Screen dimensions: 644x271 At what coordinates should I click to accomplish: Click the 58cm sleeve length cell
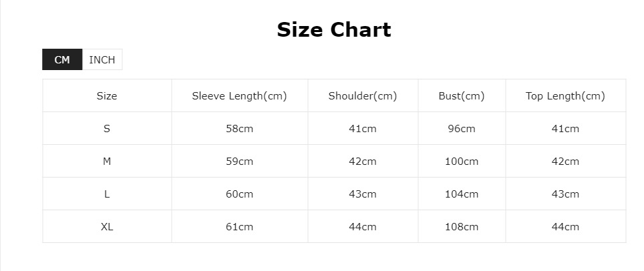pos(239,128)
